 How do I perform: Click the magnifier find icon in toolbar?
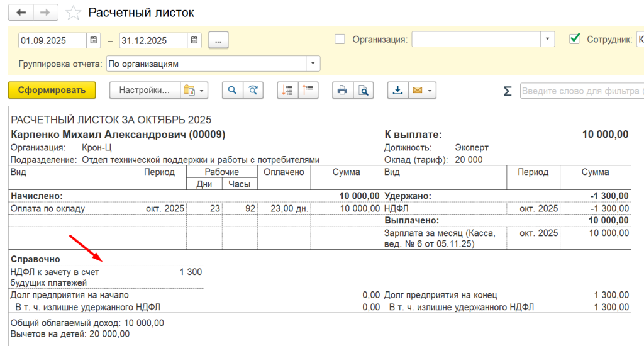tap(233, 91)
